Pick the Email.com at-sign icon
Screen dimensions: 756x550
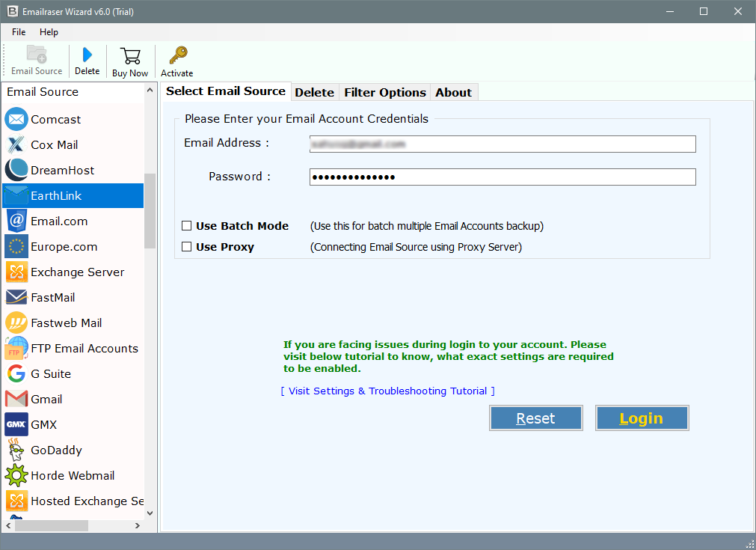click(x=16, y=221)
